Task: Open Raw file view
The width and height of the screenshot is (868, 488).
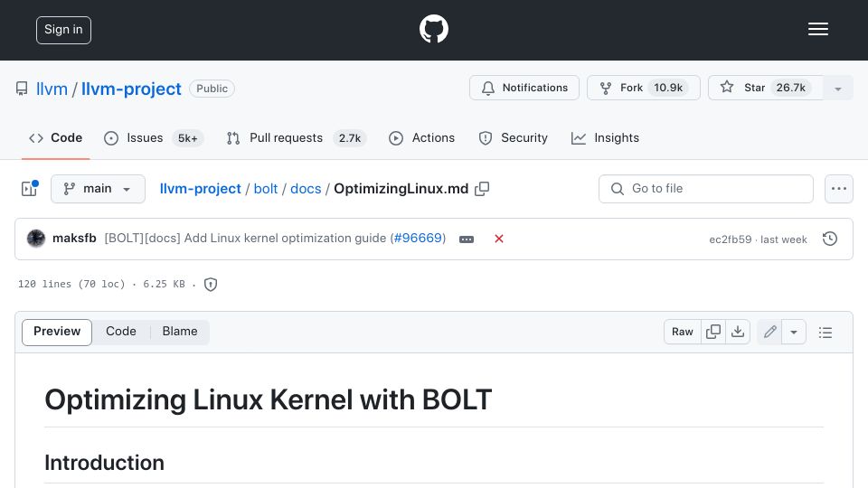Action: [682, 332]
